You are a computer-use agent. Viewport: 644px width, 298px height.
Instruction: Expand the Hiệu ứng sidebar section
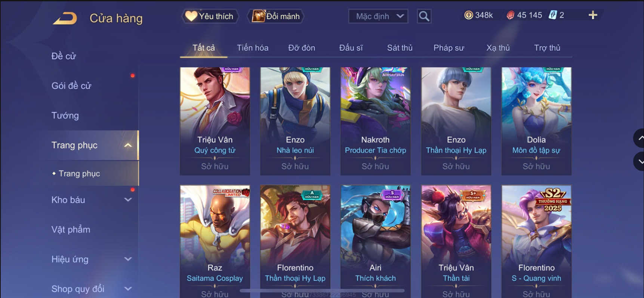coord(128,259)
